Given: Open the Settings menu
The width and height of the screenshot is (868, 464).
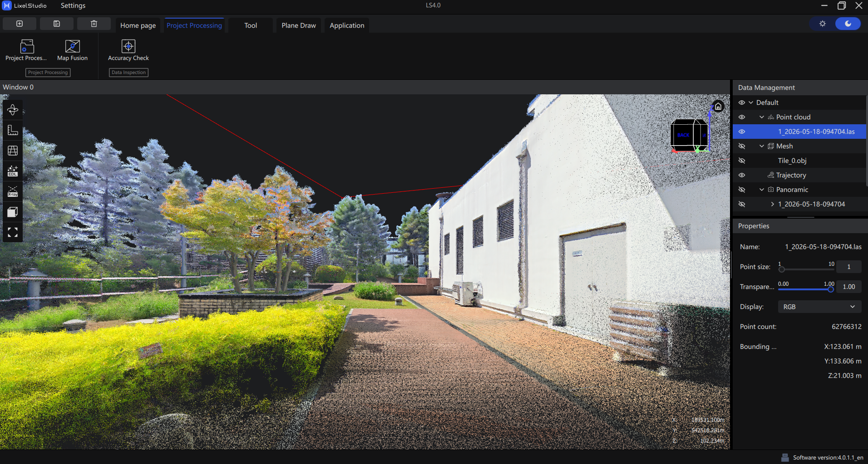Looking at the screenshot, I should 73,5.
